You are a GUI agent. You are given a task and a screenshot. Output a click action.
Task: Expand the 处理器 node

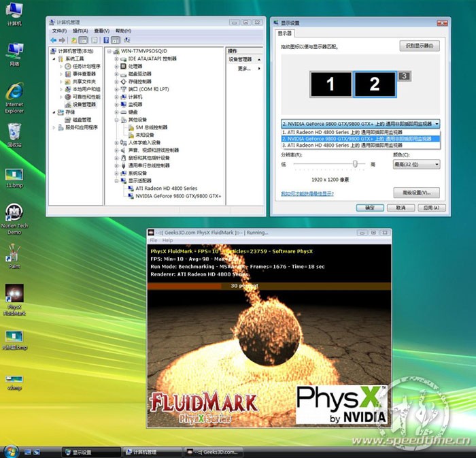pos(116,66)
